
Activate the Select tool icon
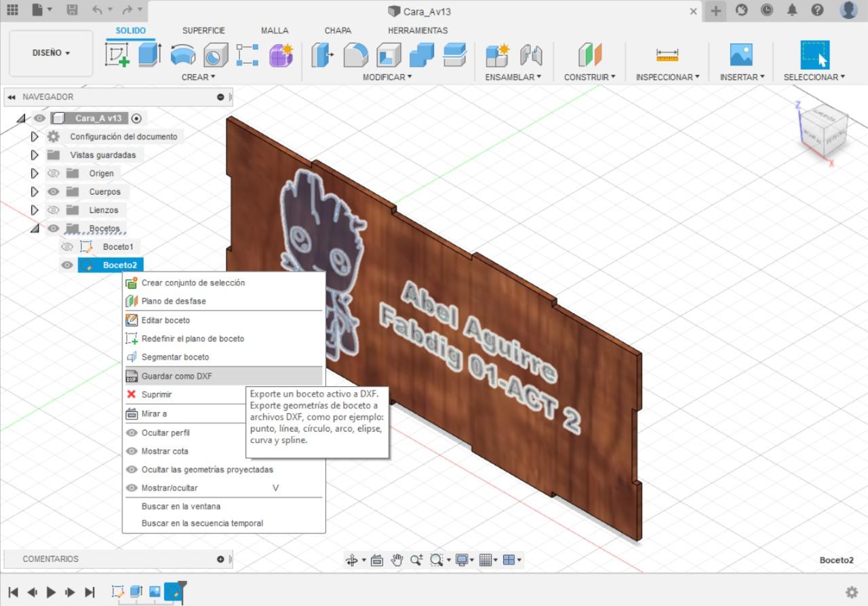point(814,55)
